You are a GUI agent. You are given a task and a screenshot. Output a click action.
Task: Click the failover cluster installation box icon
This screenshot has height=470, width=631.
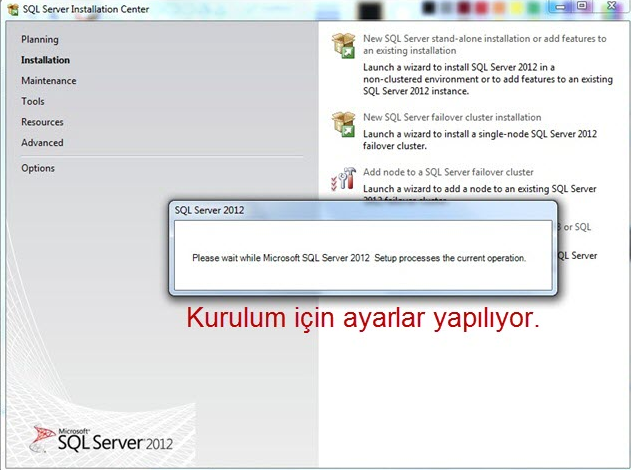(343, 124)
